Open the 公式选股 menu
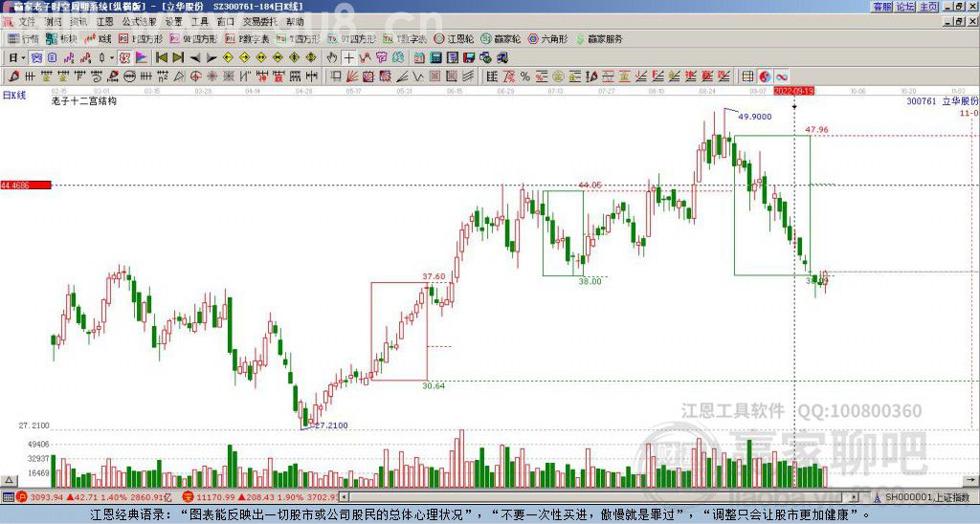This screenshot has width=980, height=524. pos(139,21)
